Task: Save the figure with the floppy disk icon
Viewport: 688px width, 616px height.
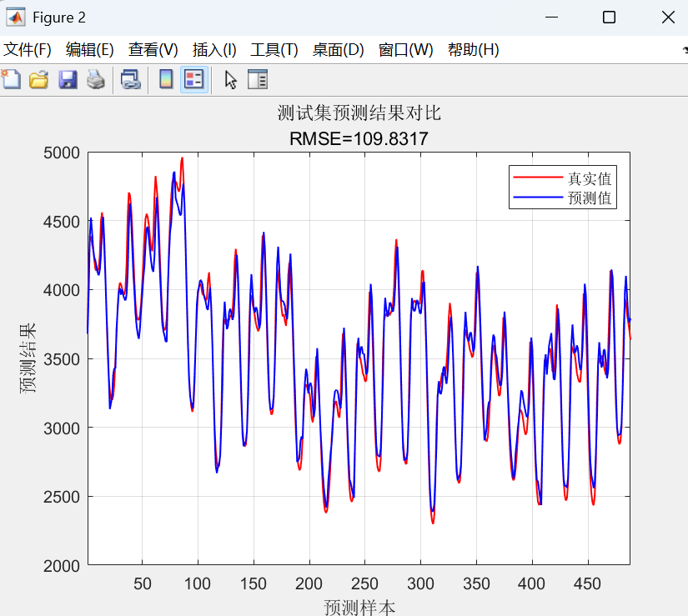Action: [x=68, y=80]
